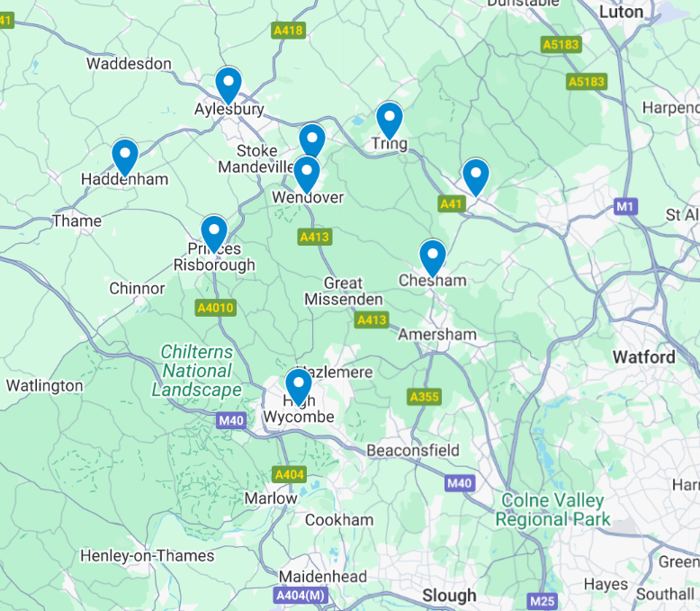
Task: Click the Amersham town label
Action: [437, 335]
